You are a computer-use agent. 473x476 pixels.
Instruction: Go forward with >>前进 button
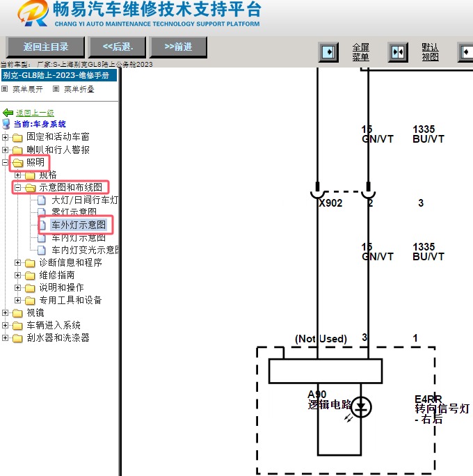178,47
